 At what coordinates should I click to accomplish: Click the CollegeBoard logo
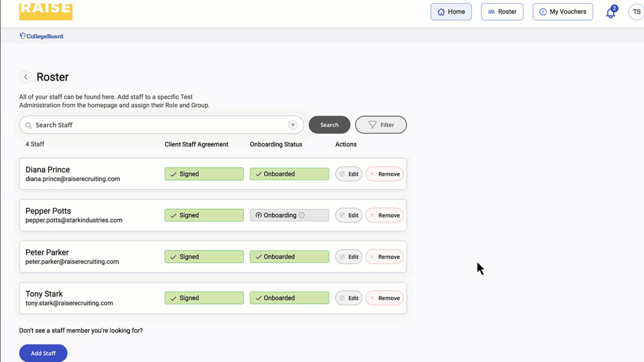tap(42, 36)
